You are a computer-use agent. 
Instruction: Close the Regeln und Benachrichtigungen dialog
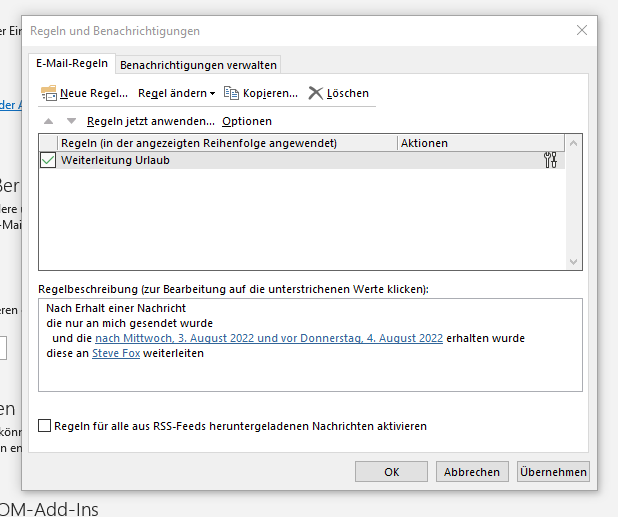(x=582, y=30)
